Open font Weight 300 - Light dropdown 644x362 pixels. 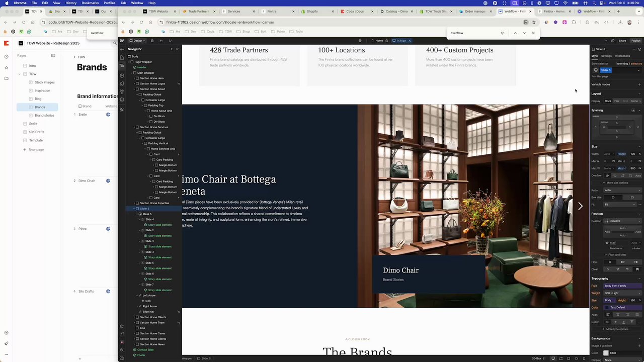(x=622, y=293)
